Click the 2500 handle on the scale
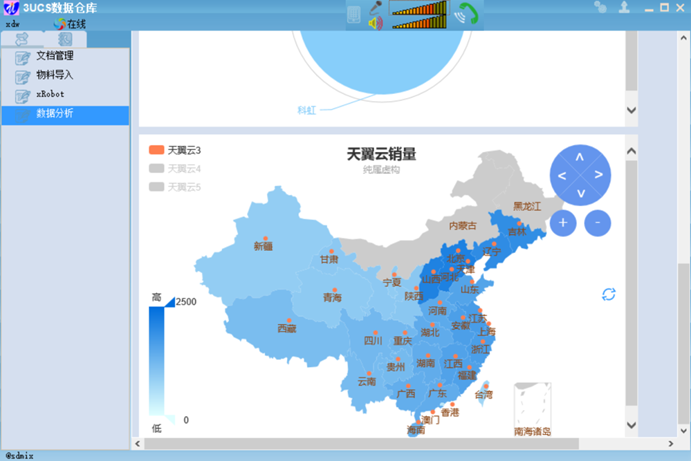 click(x=170, y=302)
